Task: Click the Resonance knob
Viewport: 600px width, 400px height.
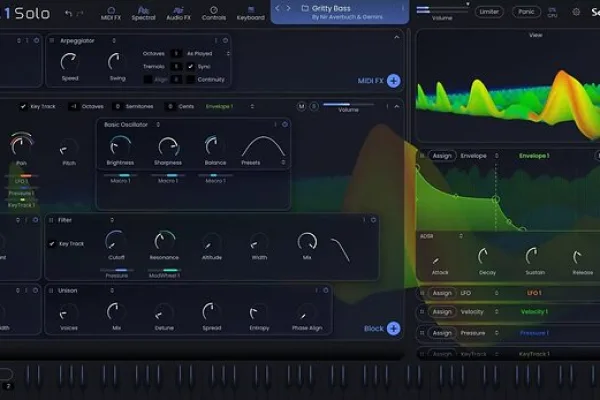Action: pyautogui.click(x=164, y=241)
